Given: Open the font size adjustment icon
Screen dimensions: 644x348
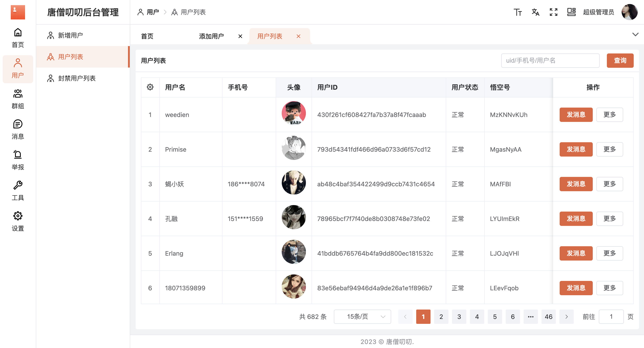Looking at the screenshot, I should (518, 12).
